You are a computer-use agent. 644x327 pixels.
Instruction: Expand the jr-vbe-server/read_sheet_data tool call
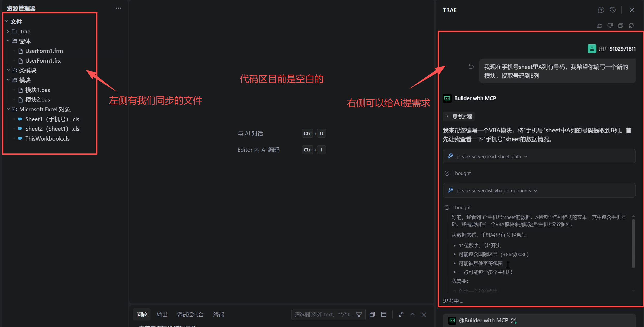coord(489,156)
